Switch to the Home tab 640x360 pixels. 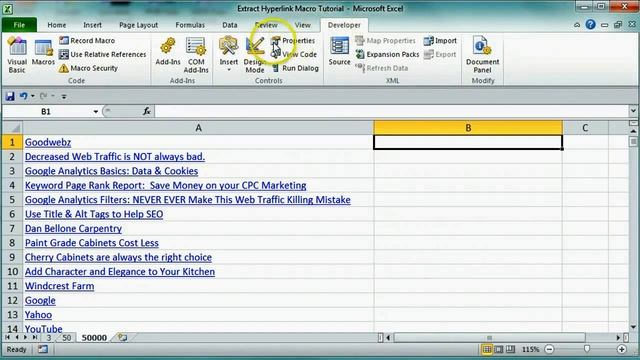(x=57, y=25)
